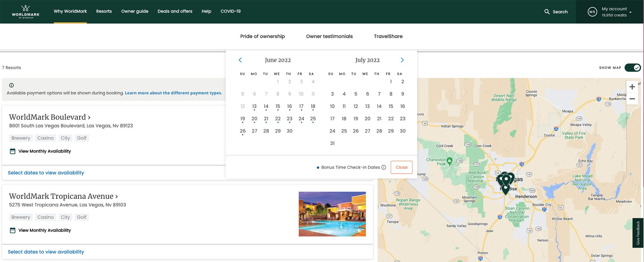This screenshot has width=644, height=262.
Task: Open the My account dropdown arrow
Action: coord(630,12)
